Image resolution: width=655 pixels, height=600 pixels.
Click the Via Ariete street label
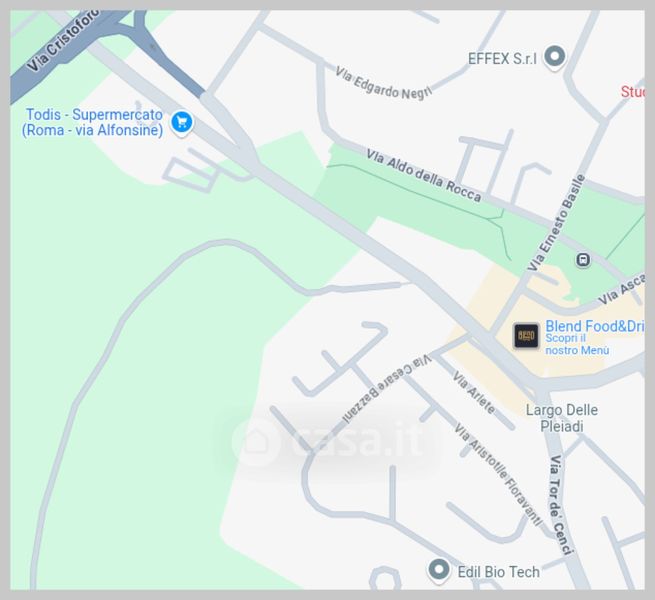[x=474, y=393]
